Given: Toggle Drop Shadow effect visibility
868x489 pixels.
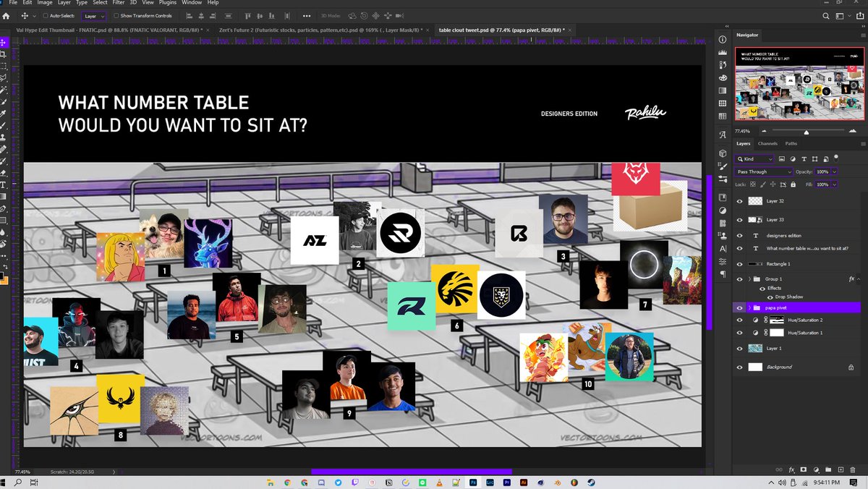Looking at the screenshot, I should [x=770, y=297].
